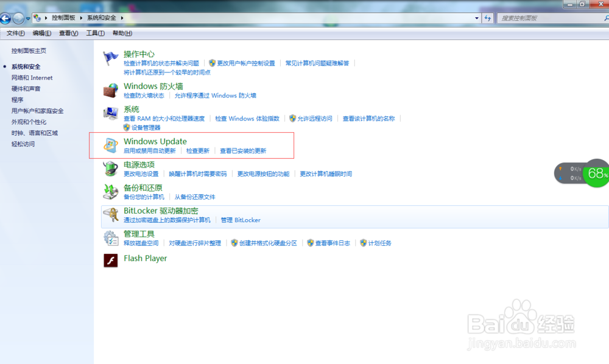Expand the address bar history dropdown
Image resolution: width=609 pixels, height=364 pixels.
tap(477, 18)
